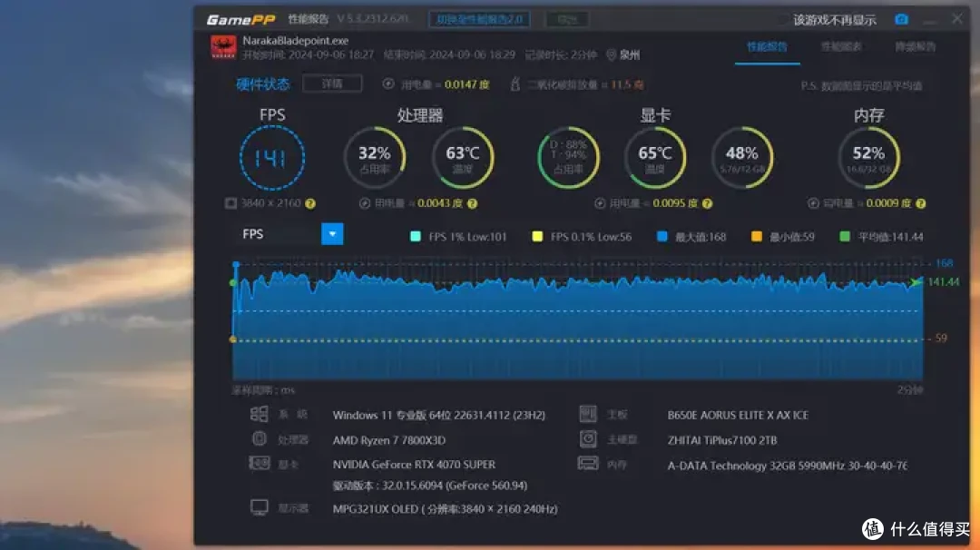Screen dimensions: 980x550
Task: Click the driver version 32.0.15.6094 text
Action: [430, 486]
